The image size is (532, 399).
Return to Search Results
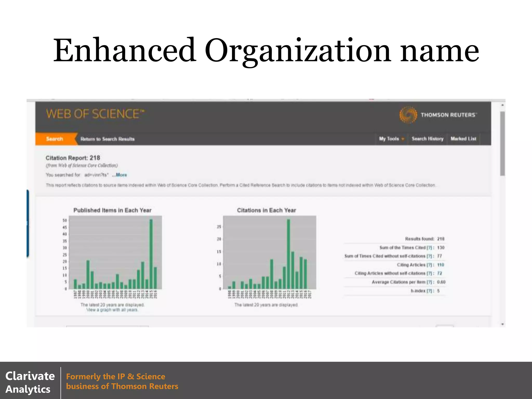point(107,139)
